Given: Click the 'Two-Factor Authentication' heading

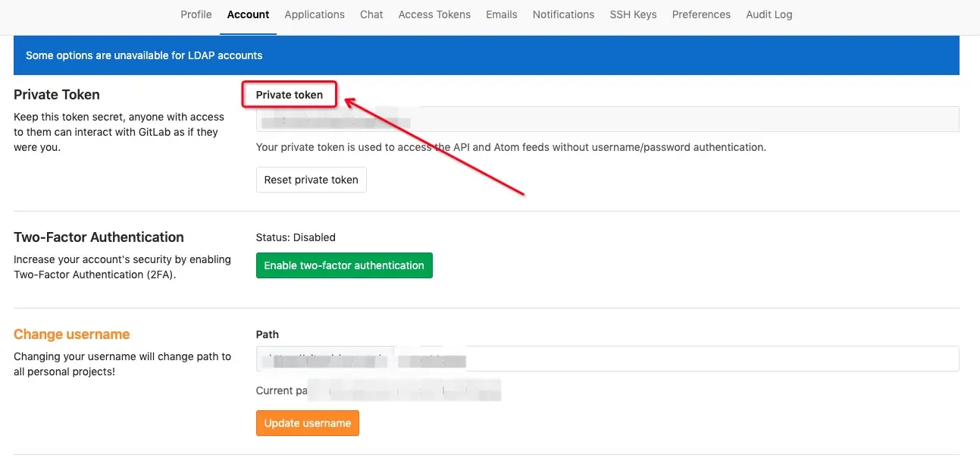Looking at the screenshot, I should [x=99, y=237].
